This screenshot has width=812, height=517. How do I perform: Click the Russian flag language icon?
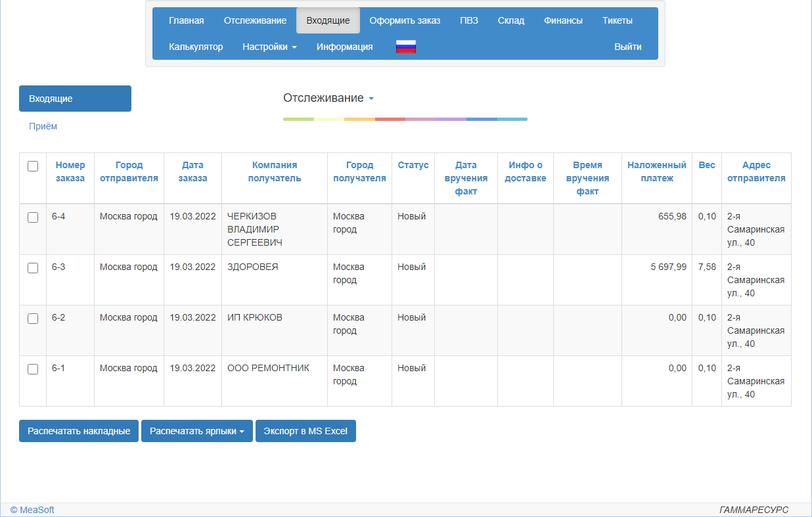coord(406,47)
